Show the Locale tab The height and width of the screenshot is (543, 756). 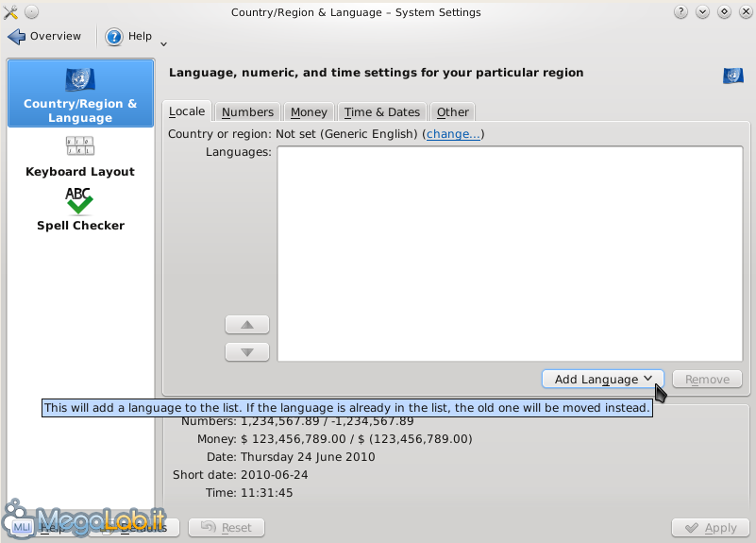(187, 111)
